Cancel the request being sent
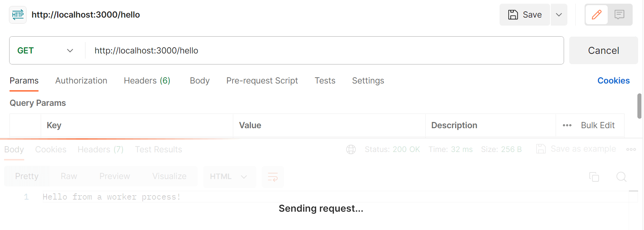The height and width of the screenshot is (230, 644). 603,51
